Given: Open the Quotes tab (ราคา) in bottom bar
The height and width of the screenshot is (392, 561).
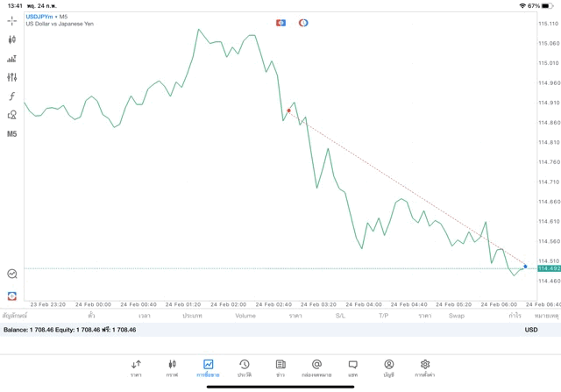Looking at the screenshot, I should pos(136,368).
